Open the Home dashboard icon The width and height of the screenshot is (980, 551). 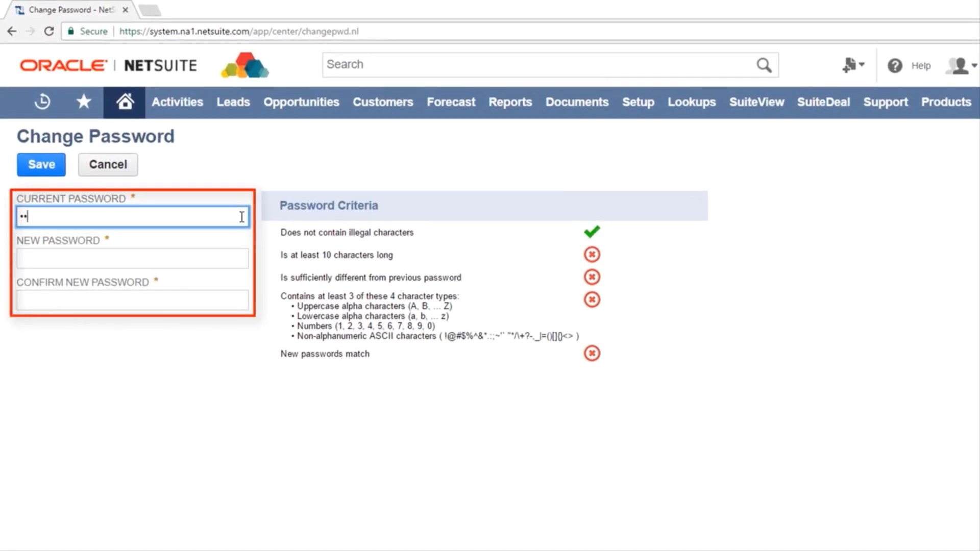pos(124,102)
